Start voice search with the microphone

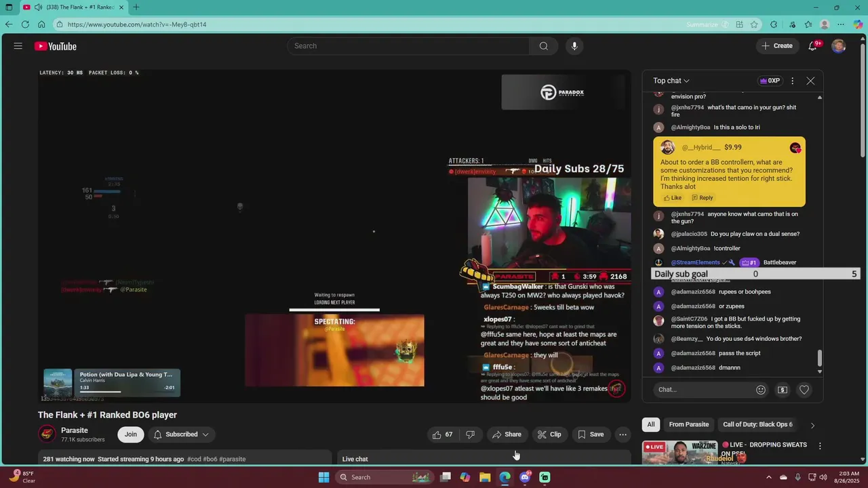(574, 46)
